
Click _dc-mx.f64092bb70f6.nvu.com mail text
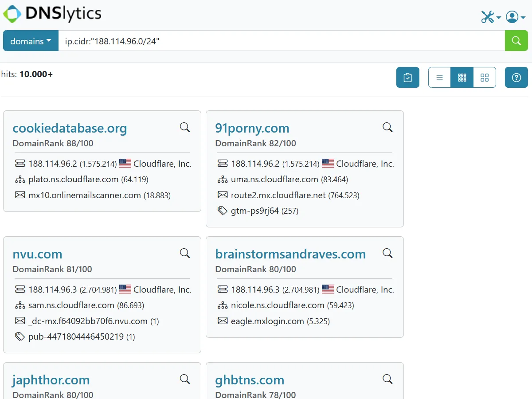88,321
